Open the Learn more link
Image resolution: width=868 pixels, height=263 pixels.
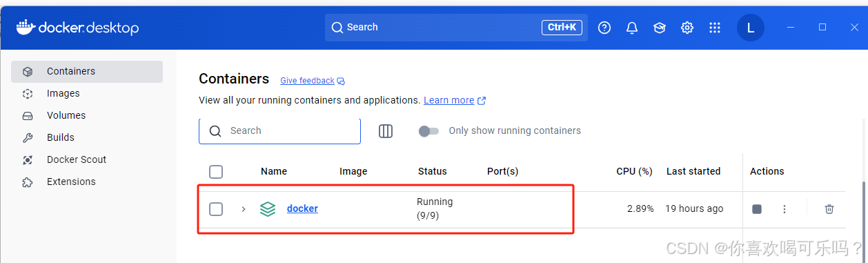tap(455, 100)
